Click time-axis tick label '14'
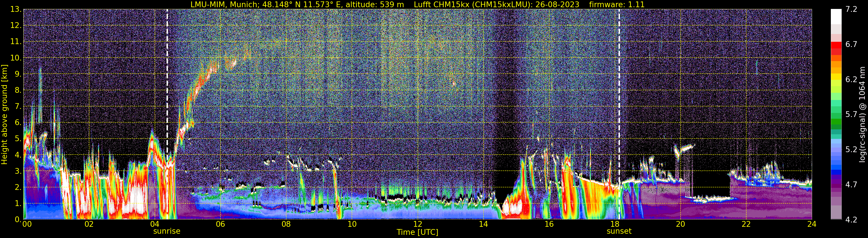This screenshot has height=238, width=868. click(x=483, y=224)
